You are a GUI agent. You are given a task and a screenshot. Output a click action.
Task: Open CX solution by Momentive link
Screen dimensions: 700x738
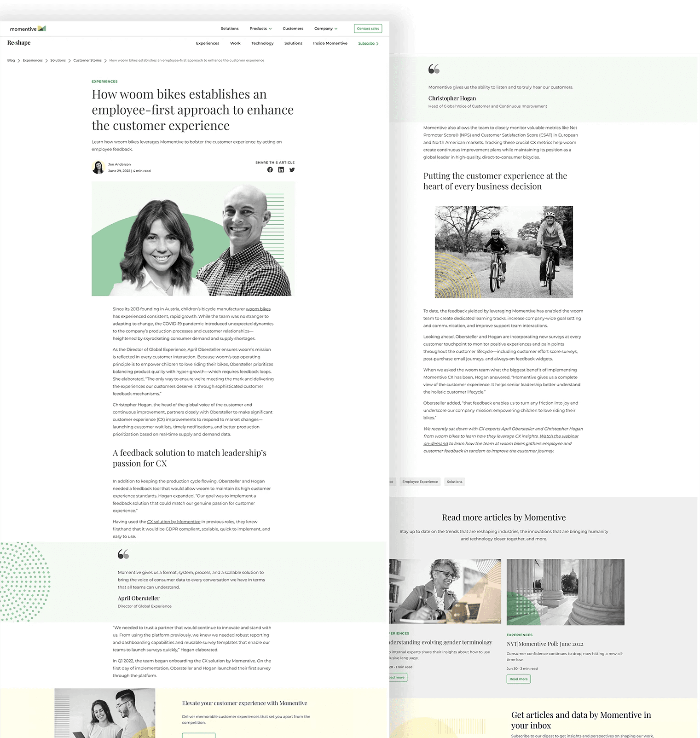point(174,522)
